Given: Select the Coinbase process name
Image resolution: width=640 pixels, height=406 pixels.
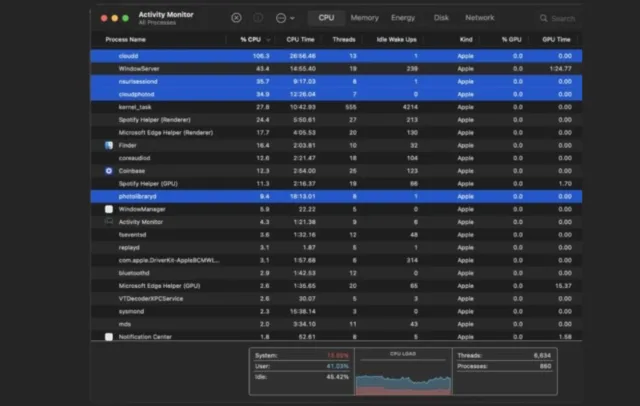Looking at the screenshot, I should [131, 171].
